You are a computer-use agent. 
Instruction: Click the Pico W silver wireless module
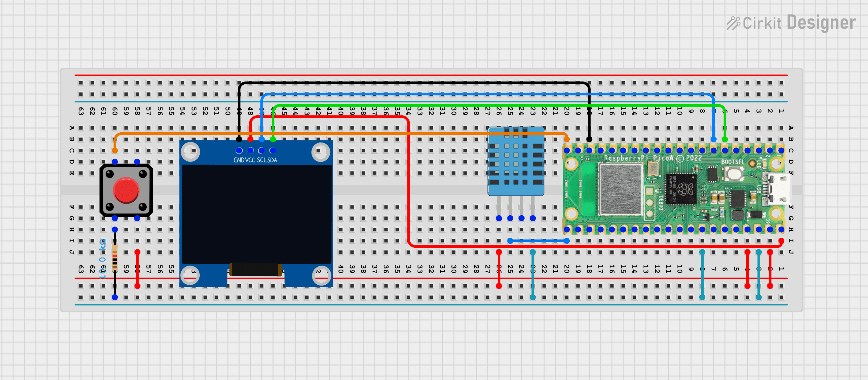point(620,189)
